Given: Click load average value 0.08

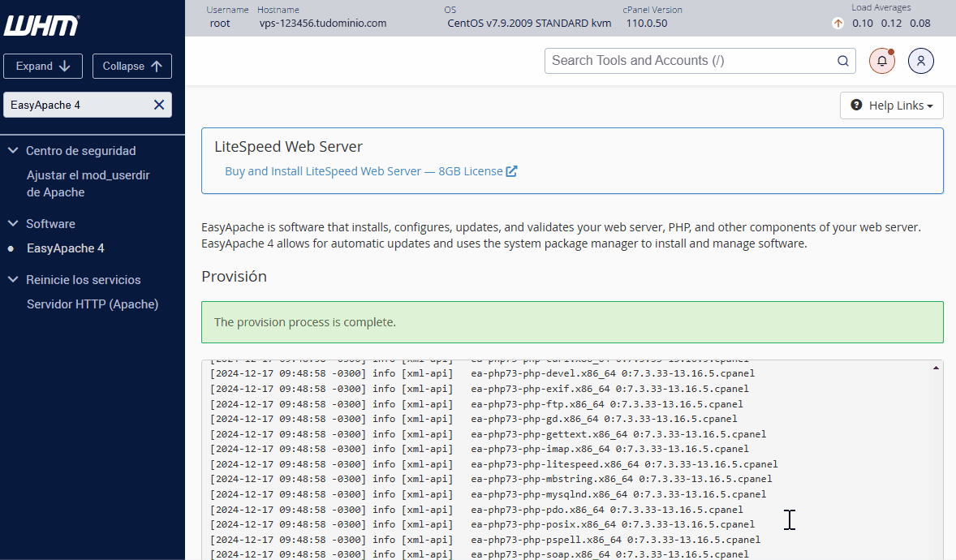Looking at the screenshot, I should [x=920, y=24].
